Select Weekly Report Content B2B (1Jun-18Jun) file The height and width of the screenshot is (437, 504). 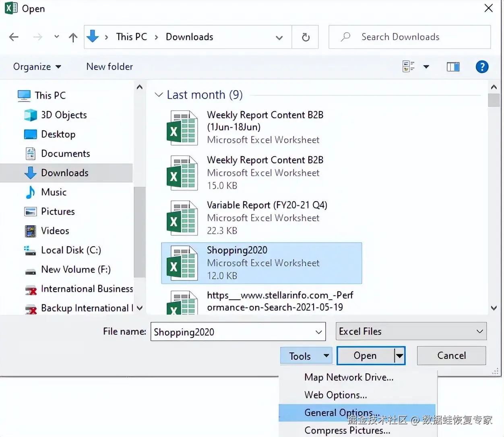coord(262,128)
